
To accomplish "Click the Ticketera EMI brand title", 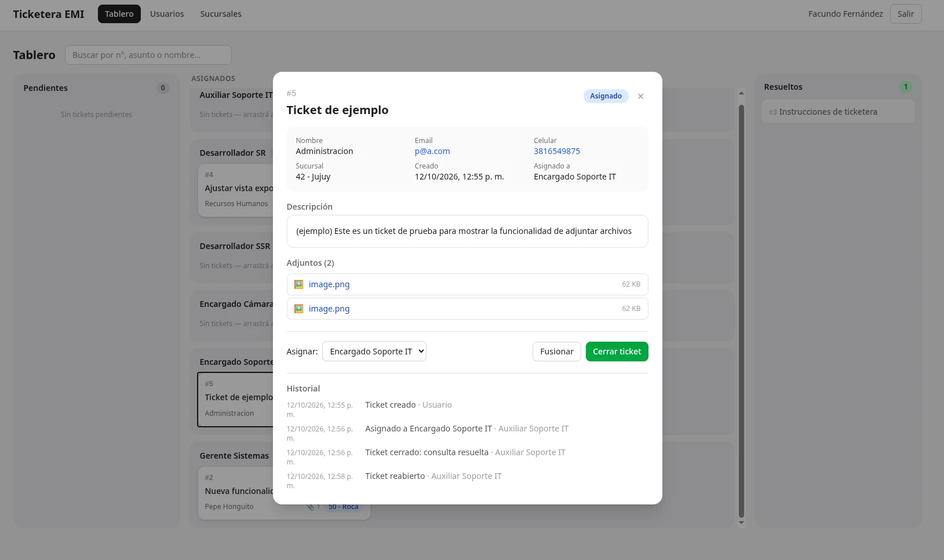I will 49,14.
